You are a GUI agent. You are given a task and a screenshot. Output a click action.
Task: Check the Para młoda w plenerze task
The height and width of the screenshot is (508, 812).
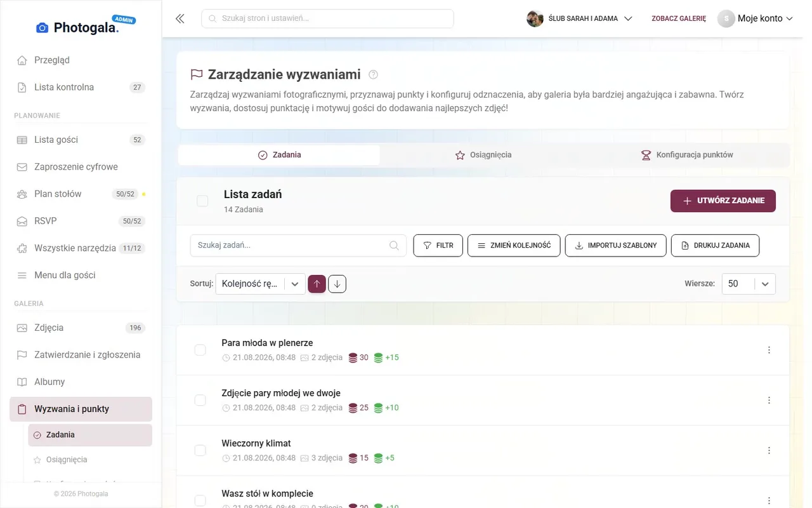(200, 350)
